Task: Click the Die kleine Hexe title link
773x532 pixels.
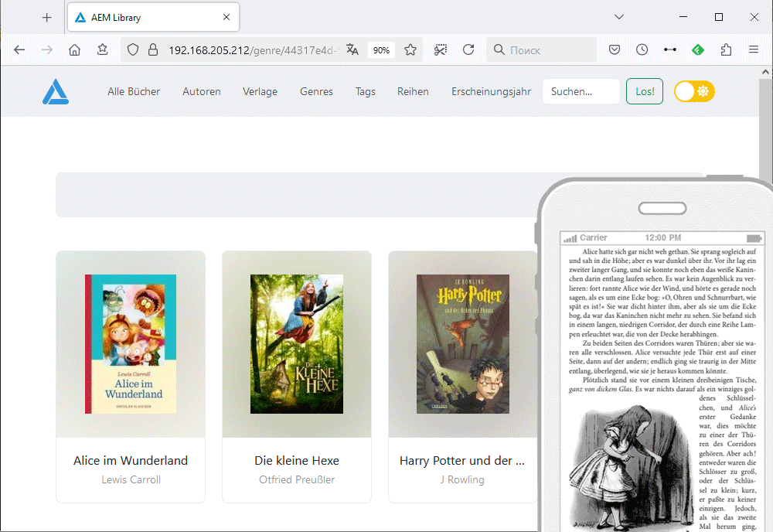Action: [297, 460]
